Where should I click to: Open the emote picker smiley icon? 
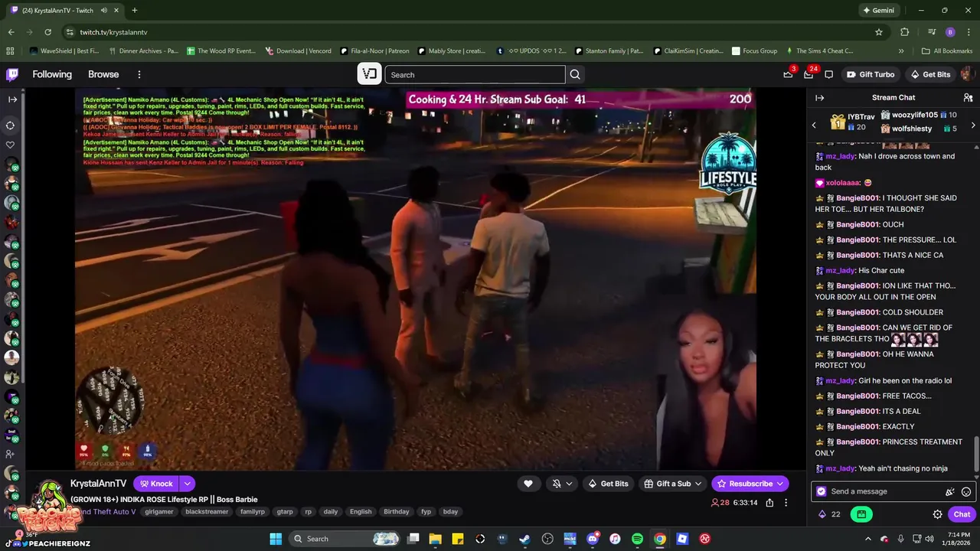point(966,492)
